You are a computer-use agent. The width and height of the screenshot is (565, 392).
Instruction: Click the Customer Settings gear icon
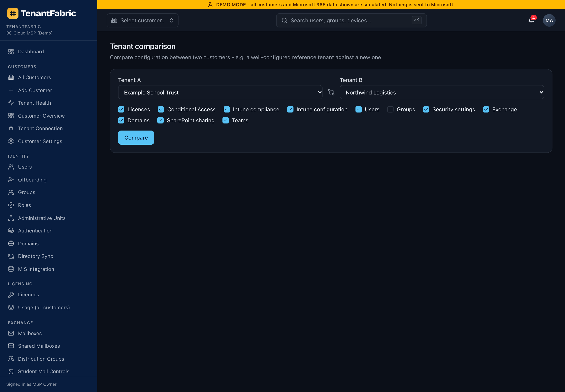[11, 141]
